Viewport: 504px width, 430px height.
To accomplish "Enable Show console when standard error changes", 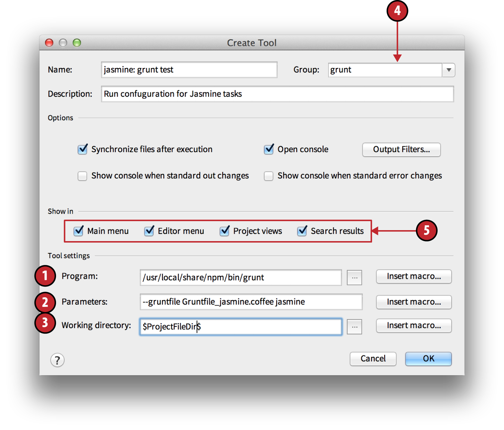I will coord(269,176).
